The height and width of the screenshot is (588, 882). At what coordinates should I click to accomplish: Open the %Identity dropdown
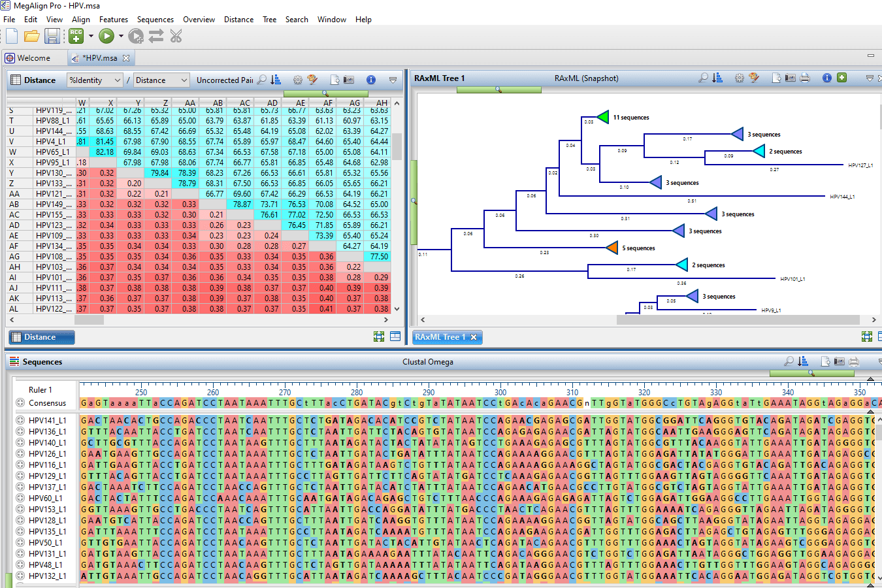pyautogui.click(x=95, y=79)
